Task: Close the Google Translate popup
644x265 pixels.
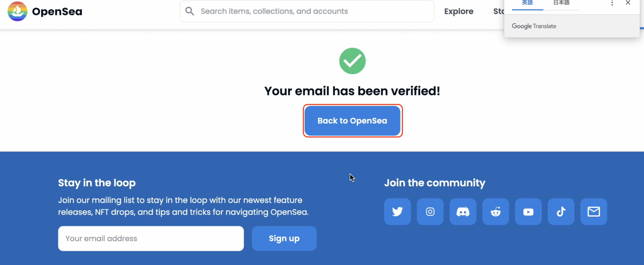Action: point(628,3)
